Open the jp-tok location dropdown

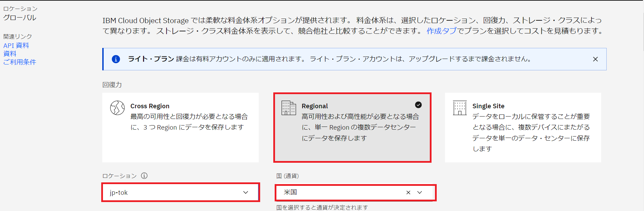click(x=181, y=192)
